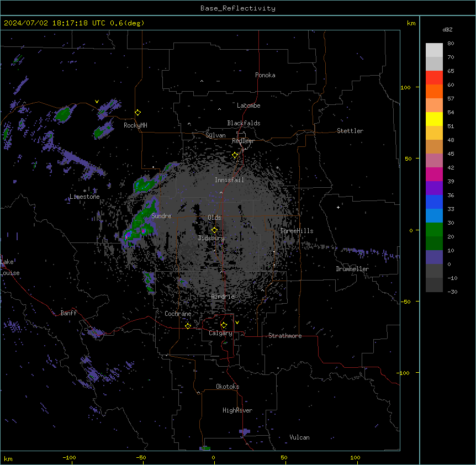
Task: Click the yellow V marker northeast of Calgary
Action: pos(237,323)
